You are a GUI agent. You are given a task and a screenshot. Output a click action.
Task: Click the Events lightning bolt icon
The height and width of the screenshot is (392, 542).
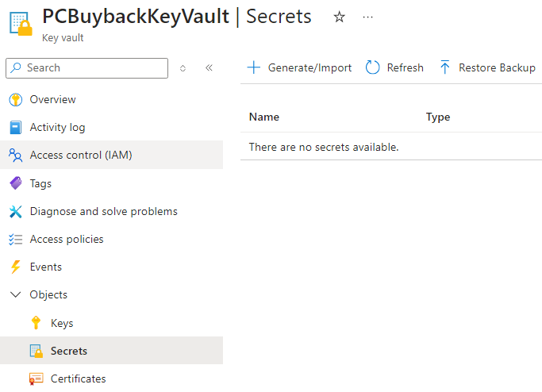click(x=16, y=267)
